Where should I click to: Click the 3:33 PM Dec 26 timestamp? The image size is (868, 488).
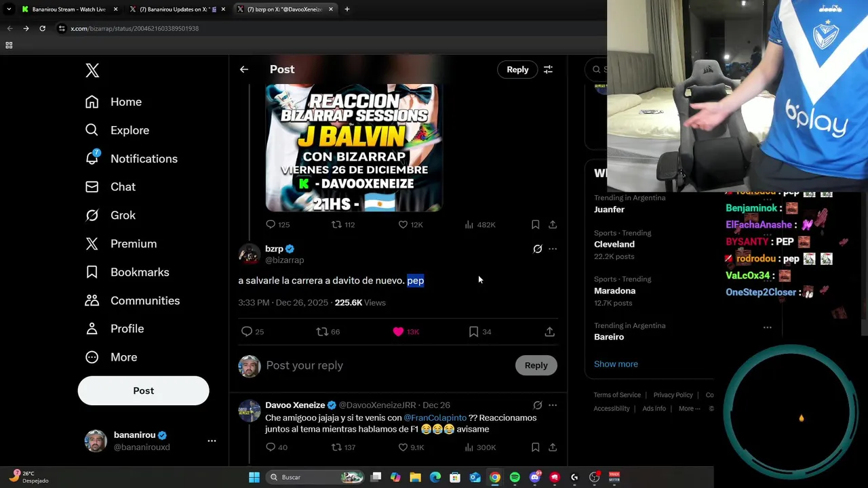tap(283, 303)
